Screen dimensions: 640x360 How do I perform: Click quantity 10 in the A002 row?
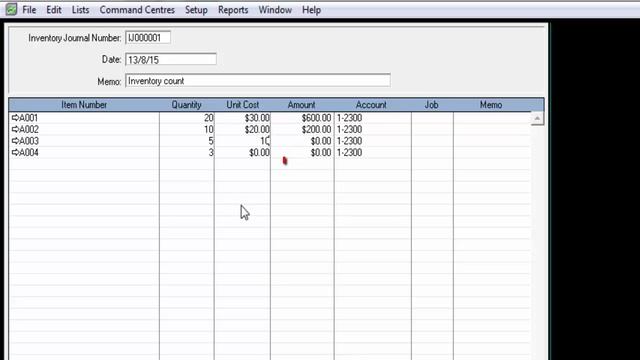(187, 129)
